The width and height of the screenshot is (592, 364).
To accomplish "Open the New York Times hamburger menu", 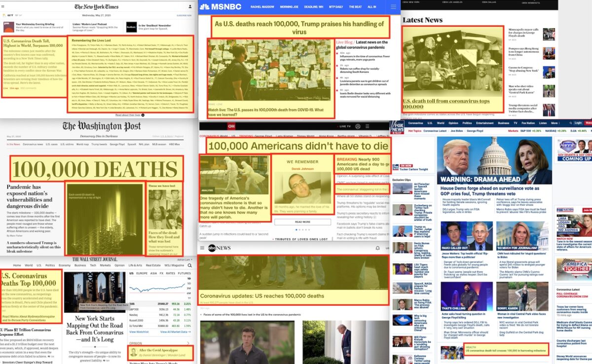I will (x=3, y=6).
